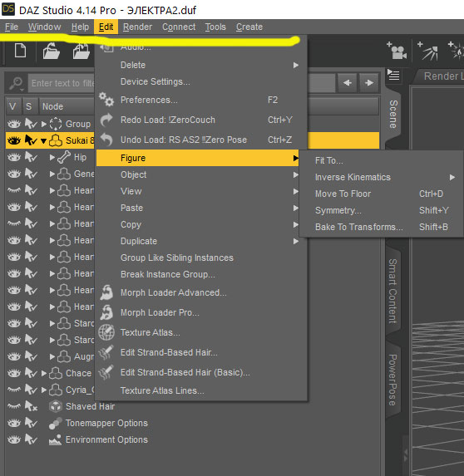Screen dimensions: 464x476
Task: Expand the Chace node tree arrow
Action: click(44, 373)
